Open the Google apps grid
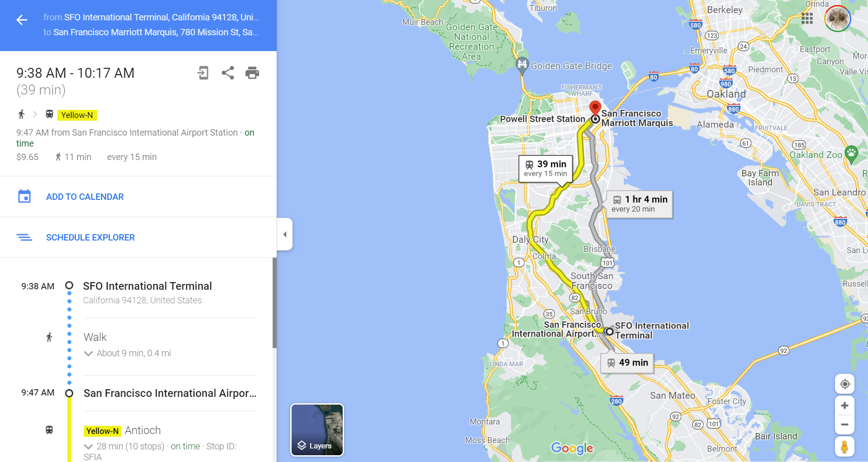 [x=807, y=19]
